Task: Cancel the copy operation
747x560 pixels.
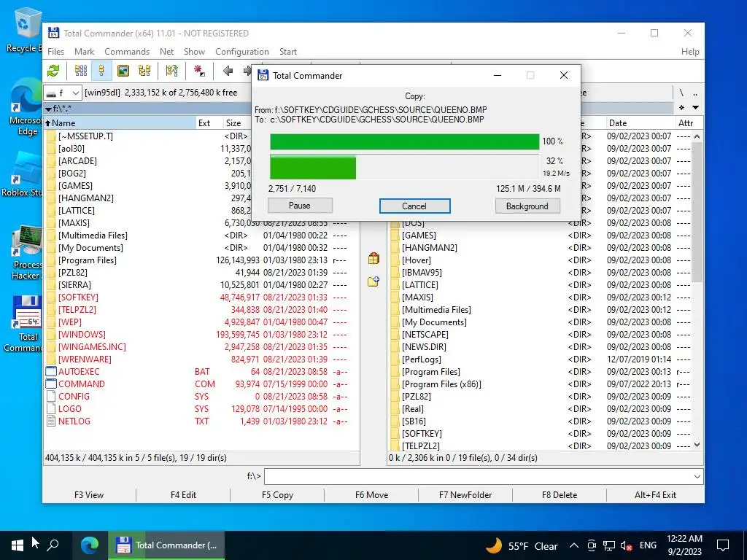Action: (414, 206)
